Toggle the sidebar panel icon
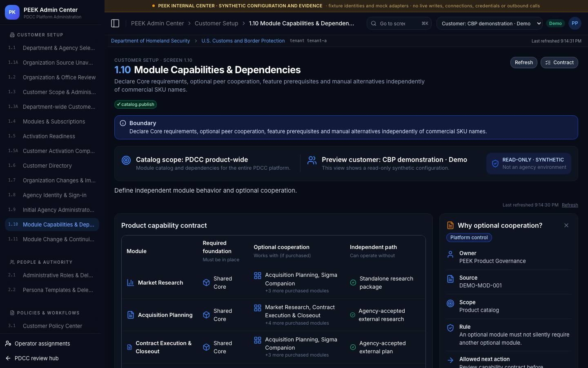This screenshot has width=588, height=368. tap(115, 23)
